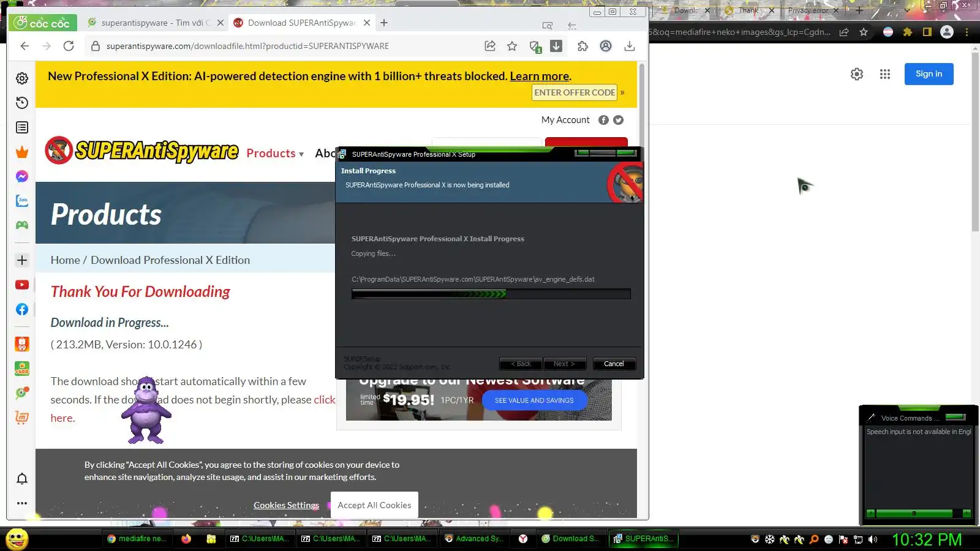The width and height of the screenshot is (980, 551).
Task: Open SUPERAntiSpyware Facebook page icon
Action: [603, 120]
